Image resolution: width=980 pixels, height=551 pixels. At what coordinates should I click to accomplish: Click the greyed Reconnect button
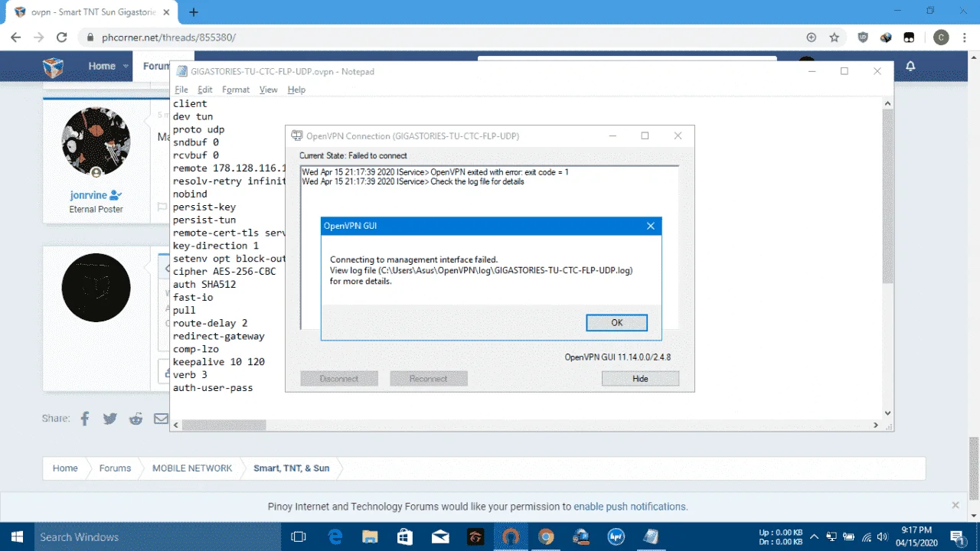(428, 379)
